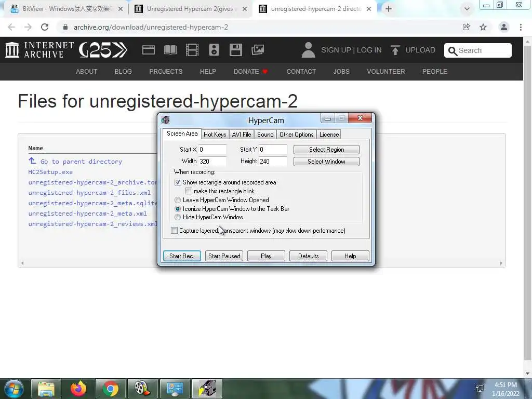Click the Height input field
532x399 pixels.
pos(273,162)
